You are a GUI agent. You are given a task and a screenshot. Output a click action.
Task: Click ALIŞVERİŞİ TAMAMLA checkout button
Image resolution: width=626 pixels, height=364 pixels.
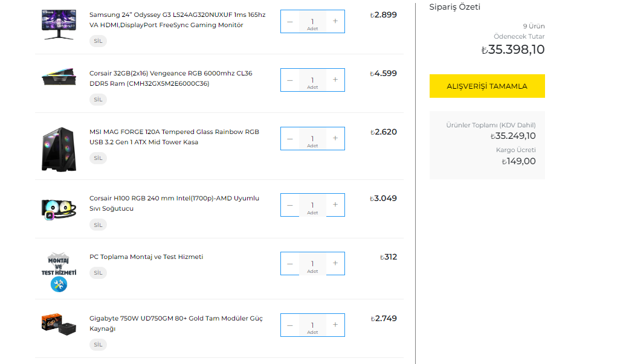pyautogui.click(x=487, y=86)
